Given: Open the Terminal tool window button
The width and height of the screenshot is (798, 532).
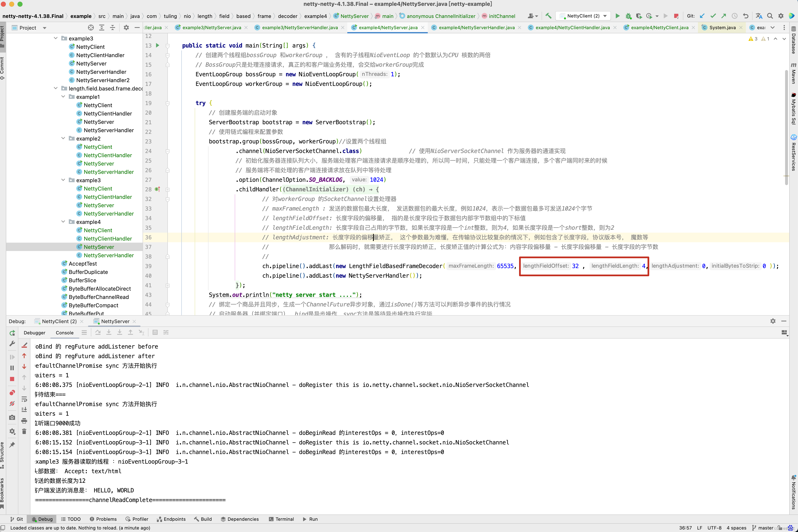Looking at the screenshot, I should coord(281,519).
